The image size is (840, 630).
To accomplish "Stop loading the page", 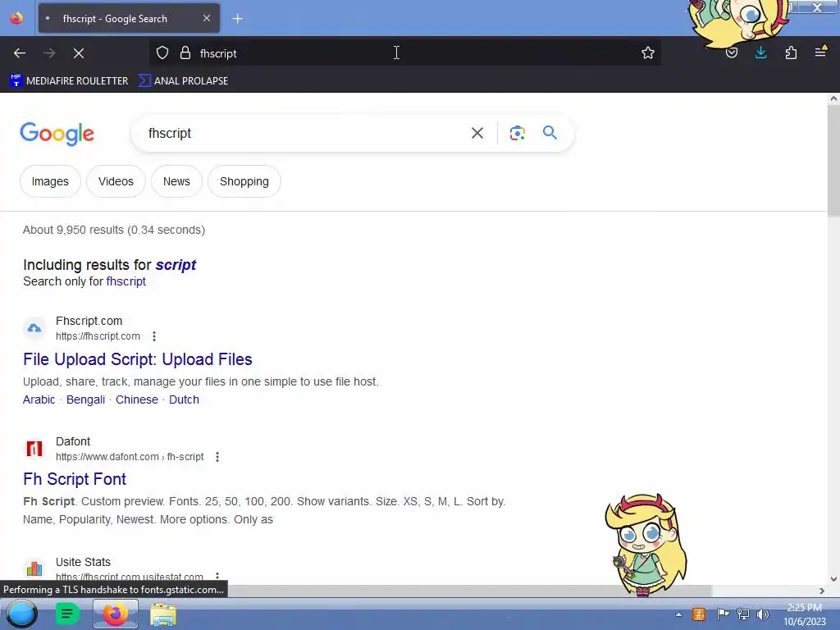I will [x=79, y=53].
